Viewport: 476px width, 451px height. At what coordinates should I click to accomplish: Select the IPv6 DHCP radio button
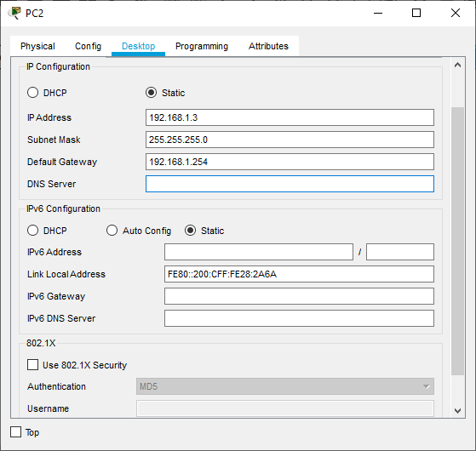(33, 231)
